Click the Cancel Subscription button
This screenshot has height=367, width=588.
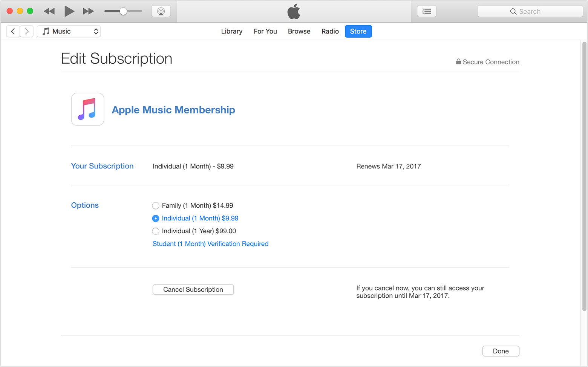click(193, 289)
